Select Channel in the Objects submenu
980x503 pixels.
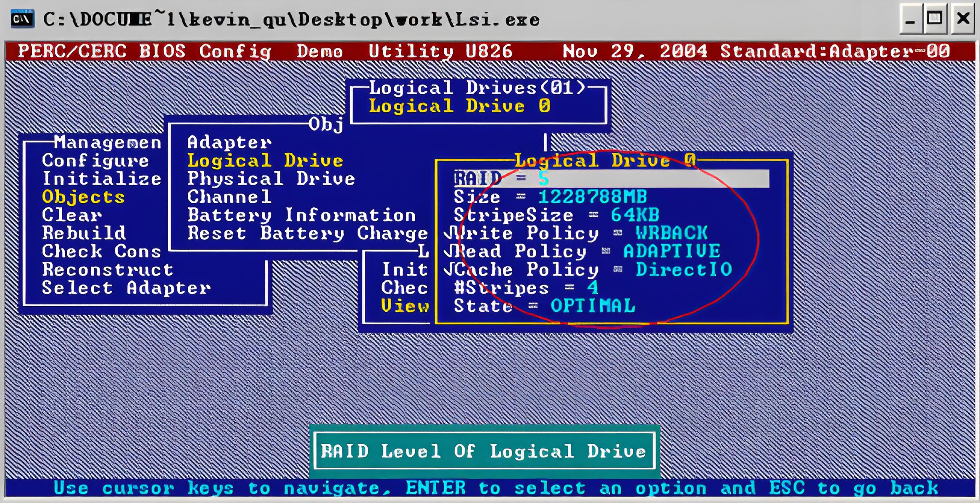[x=229, y=197]
